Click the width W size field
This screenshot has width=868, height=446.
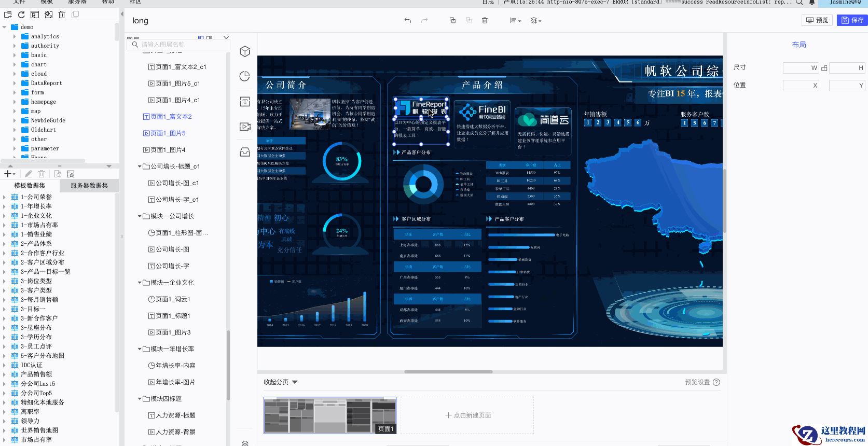pos(801,68)
